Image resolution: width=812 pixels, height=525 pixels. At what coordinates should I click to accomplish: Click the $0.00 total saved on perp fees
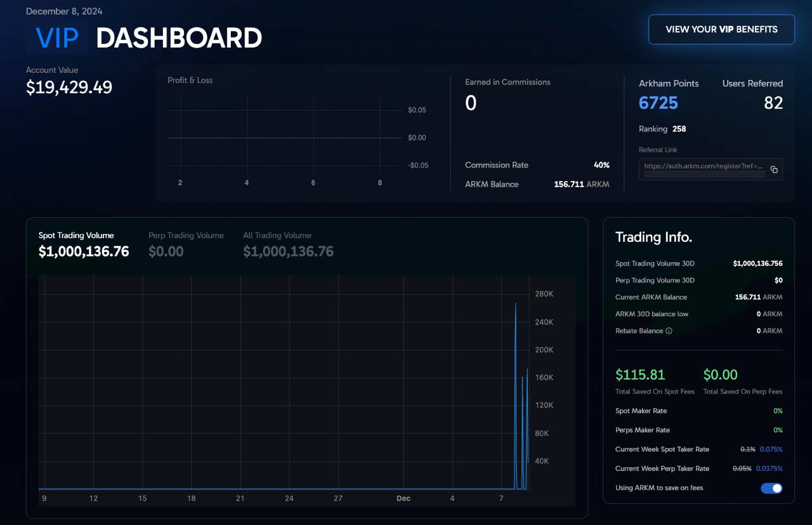tap(721, 375)
